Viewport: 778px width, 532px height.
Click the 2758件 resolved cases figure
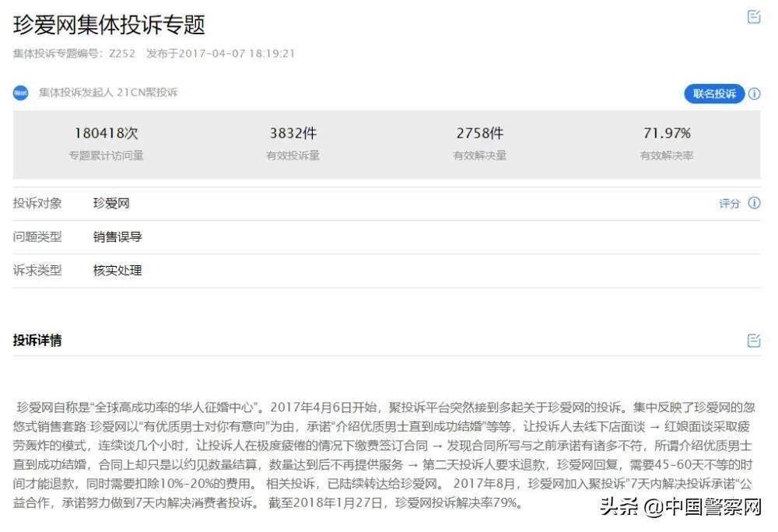[481, 133]
